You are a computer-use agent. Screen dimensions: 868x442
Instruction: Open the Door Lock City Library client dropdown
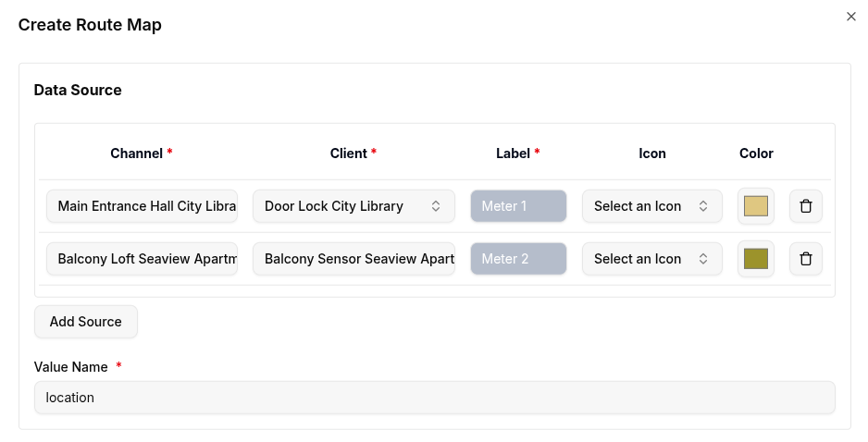353,206
